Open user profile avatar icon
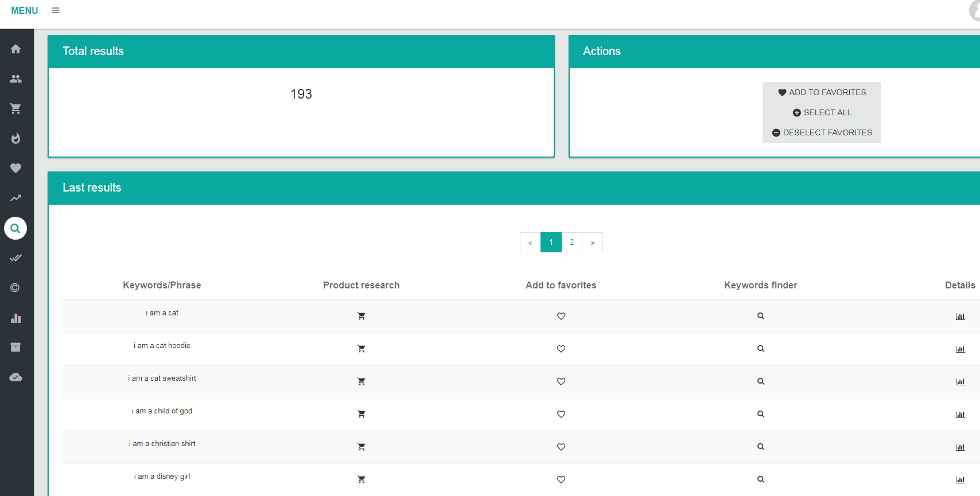This screenshot has height=496, width=980. [974, 10]
